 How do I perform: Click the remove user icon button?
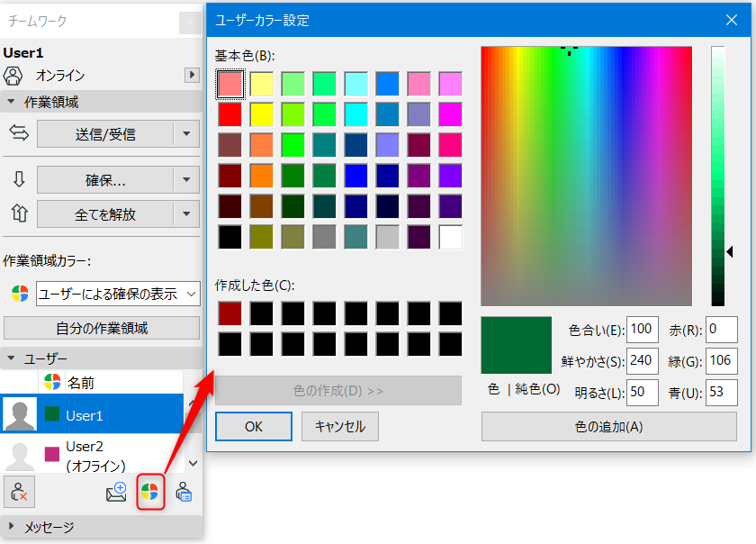(19, 492)
